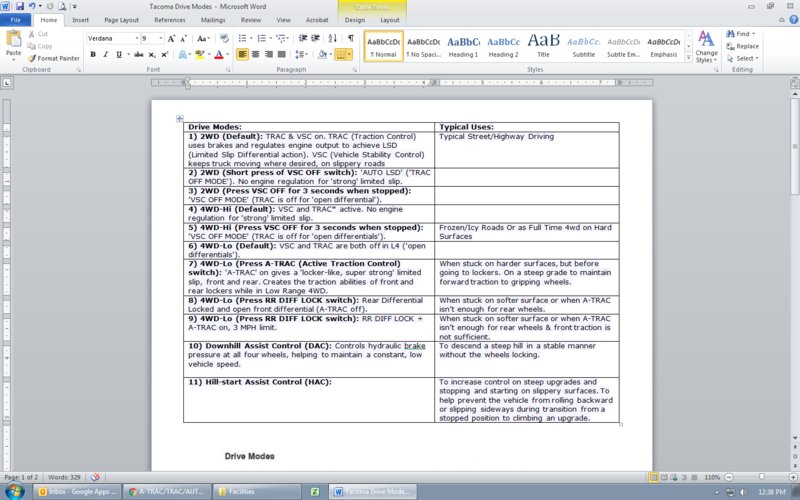
Task: Click zoom in plus button
Action: coord(794,478)
